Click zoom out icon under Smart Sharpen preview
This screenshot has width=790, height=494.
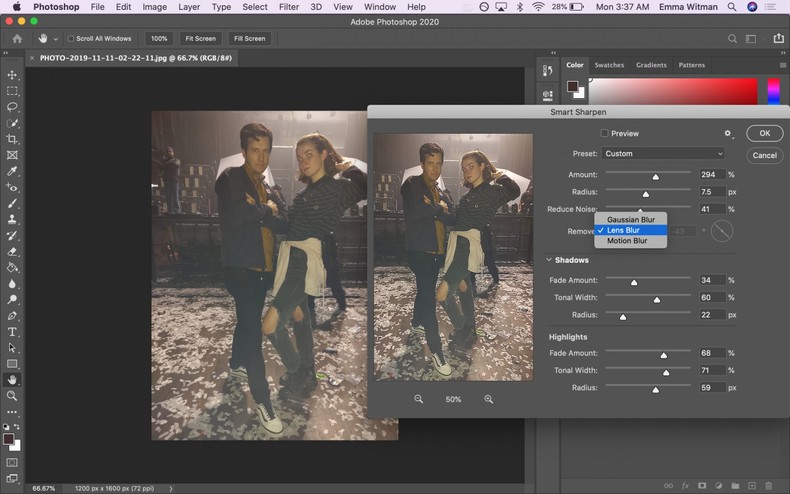point(419,399)
